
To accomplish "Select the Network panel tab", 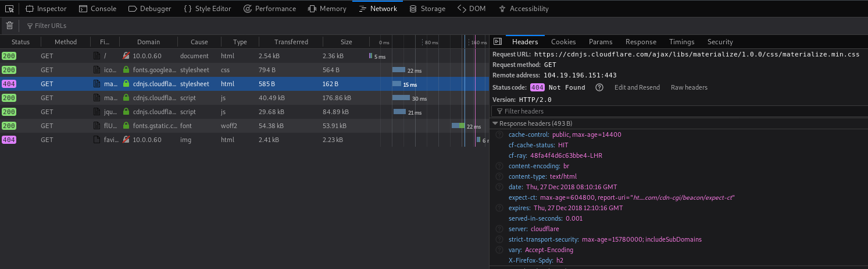I will 378,9.
